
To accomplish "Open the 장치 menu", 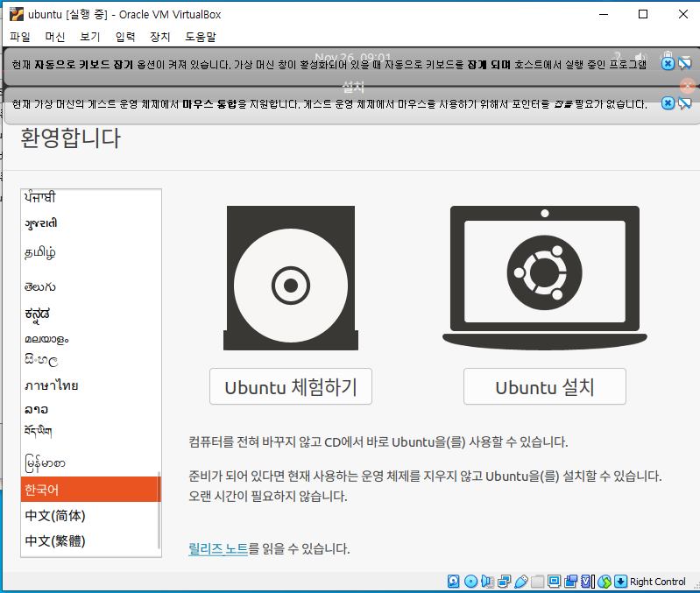I will click(159, 37).
